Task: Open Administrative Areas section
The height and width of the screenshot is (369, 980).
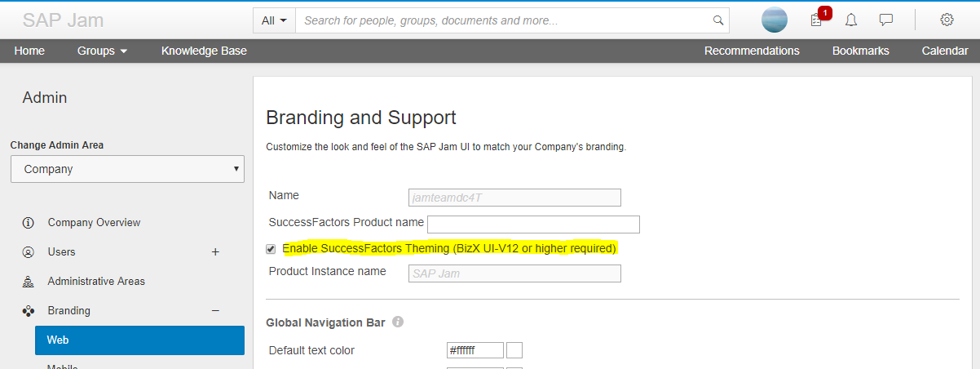Action: [x=96, y=282]
